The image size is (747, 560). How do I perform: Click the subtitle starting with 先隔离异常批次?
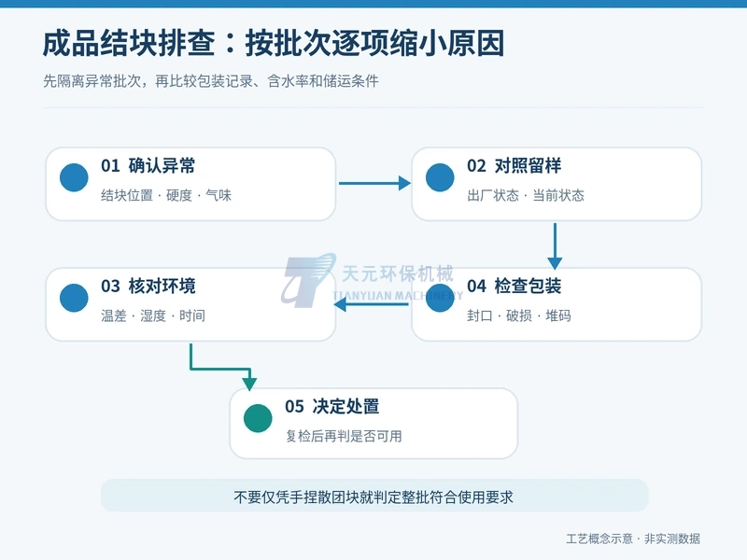(211, 81)
